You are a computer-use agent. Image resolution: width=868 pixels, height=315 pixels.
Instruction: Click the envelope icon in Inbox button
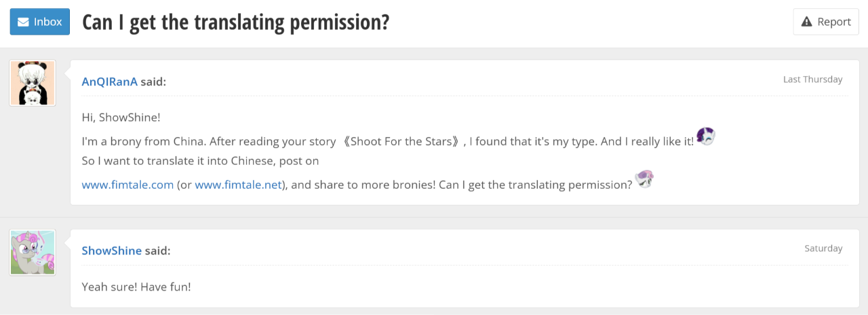click(23, 22)
